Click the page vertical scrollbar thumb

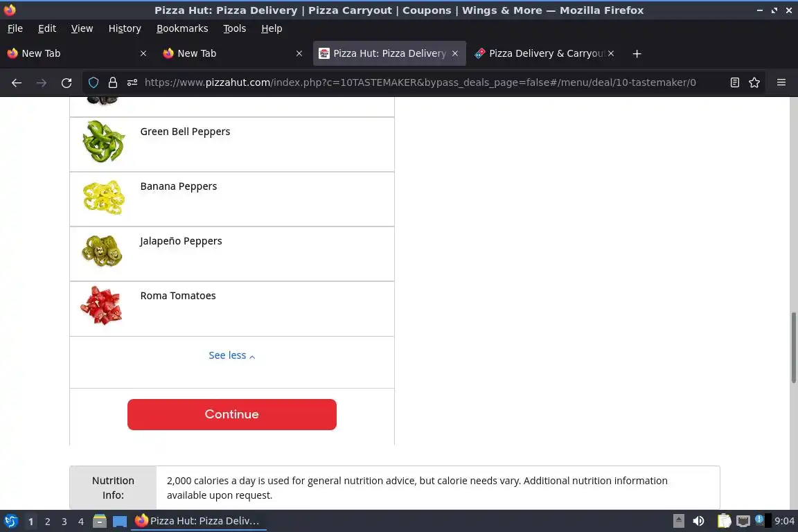pyautogui.click(x=793, y=348)
